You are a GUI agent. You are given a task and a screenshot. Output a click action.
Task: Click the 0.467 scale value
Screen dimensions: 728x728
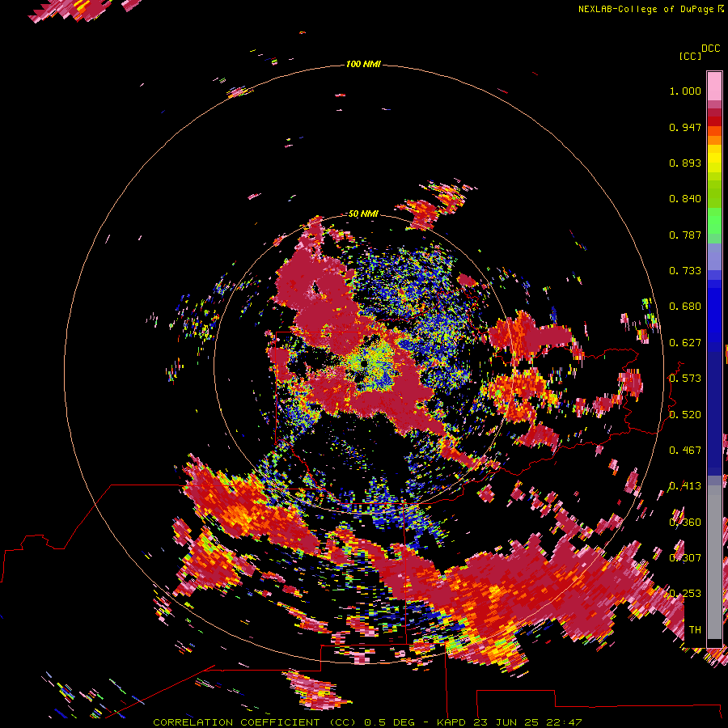pos(685,451)
